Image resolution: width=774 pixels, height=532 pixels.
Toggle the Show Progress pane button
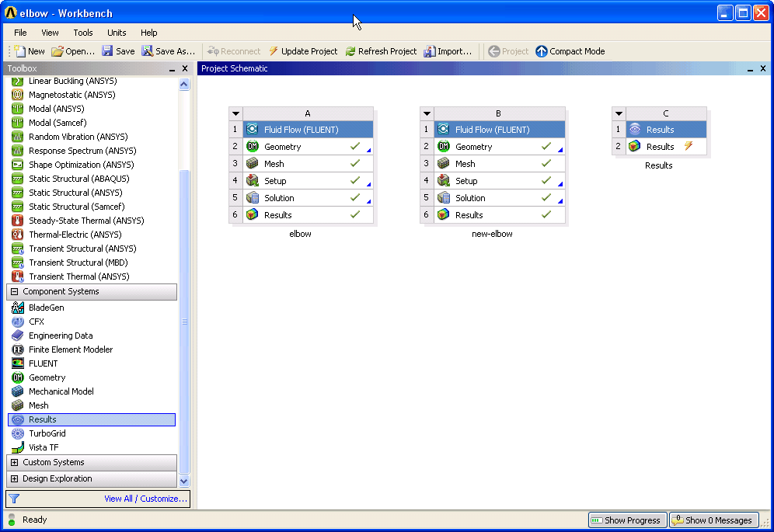tap(627, 520)
